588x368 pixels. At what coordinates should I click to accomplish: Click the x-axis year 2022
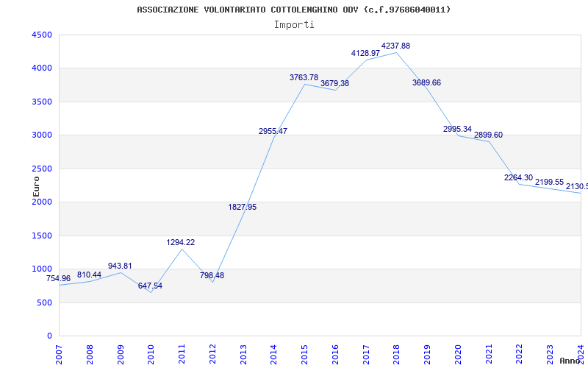point(520,355)
